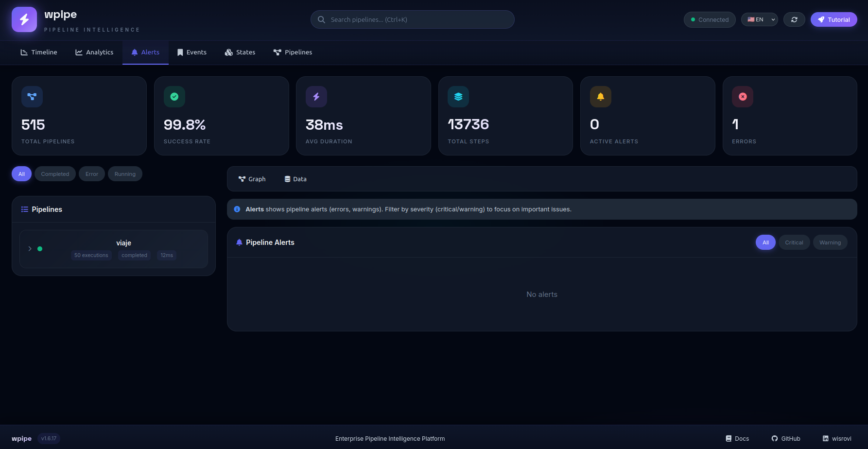Click the No alerts message
The height and width of the screenshot is (449, 868).
coord(542,294)
